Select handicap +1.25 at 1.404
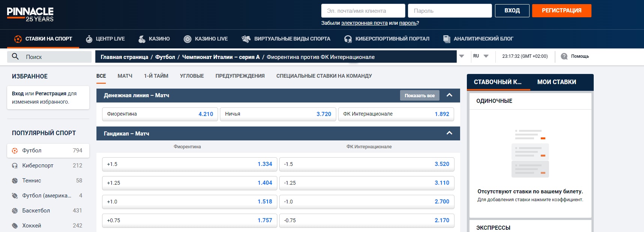Viewport: 644px width, 232px height. pos(190,183)
